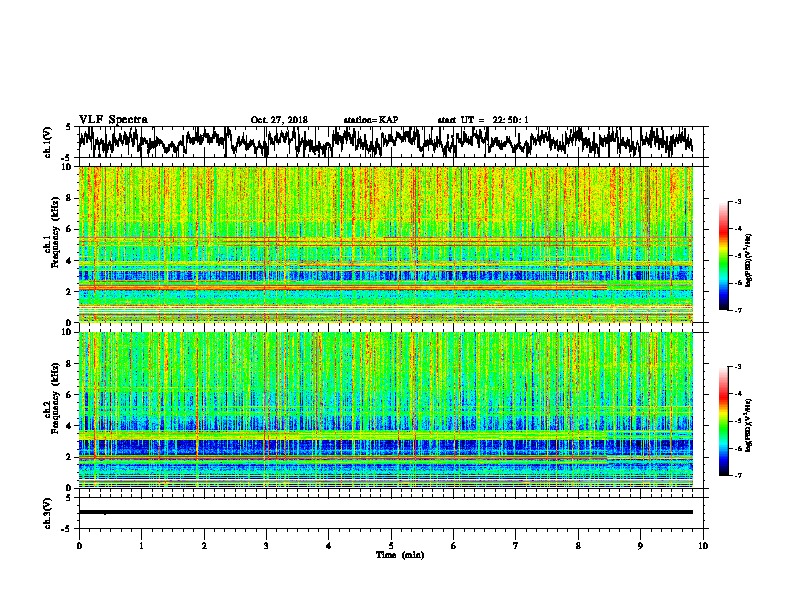Screen dimensions: 792x612
Task: Click the "ch.3(V)" axis label of bottom trace
Action: [48, 513]
